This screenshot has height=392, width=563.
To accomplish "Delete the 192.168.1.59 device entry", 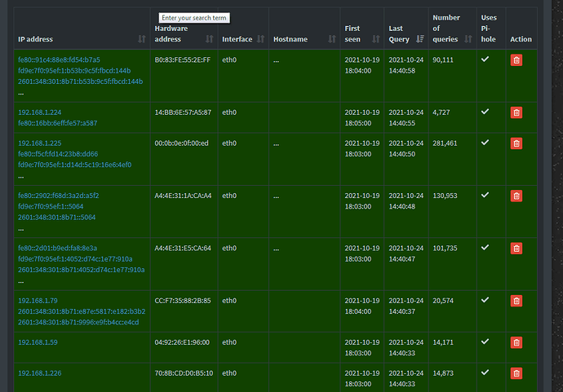I will click(516, 342).
